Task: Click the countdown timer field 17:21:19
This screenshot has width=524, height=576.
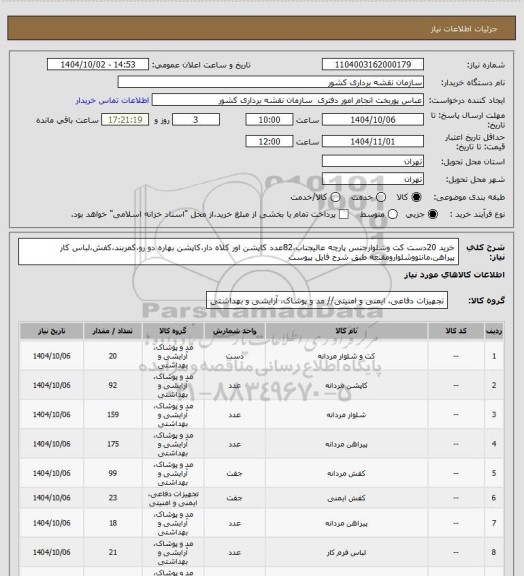Action: pos(125,120)
